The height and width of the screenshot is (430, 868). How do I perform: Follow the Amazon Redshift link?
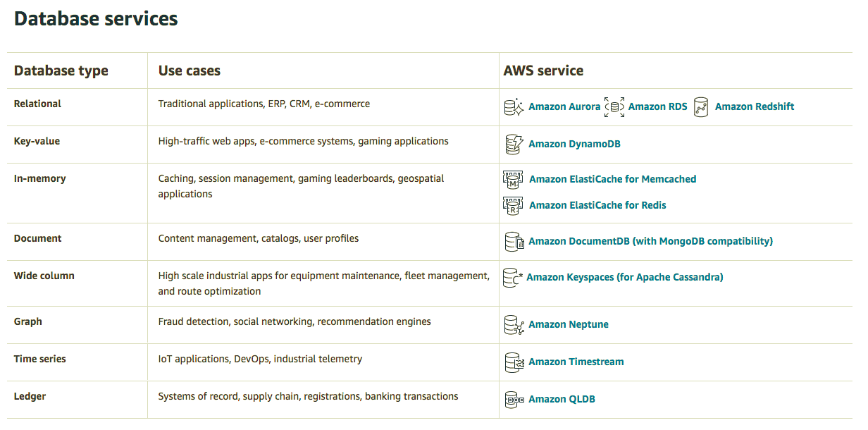(755, 106)
